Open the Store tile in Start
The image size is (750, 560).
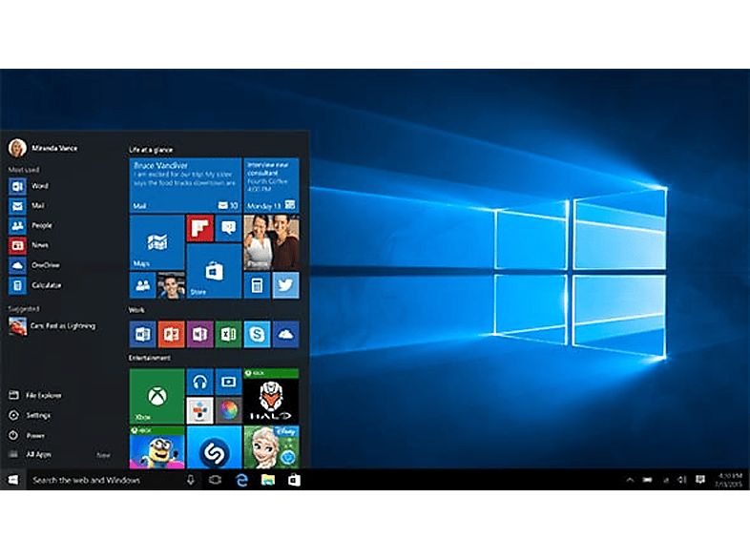pos(214,271)
